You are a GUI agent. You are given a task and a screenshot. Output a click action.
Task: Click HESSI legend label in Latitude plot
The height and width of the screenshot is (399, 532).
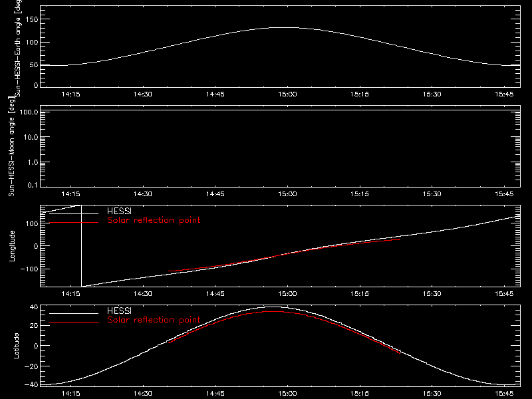(x=119, y=311)
